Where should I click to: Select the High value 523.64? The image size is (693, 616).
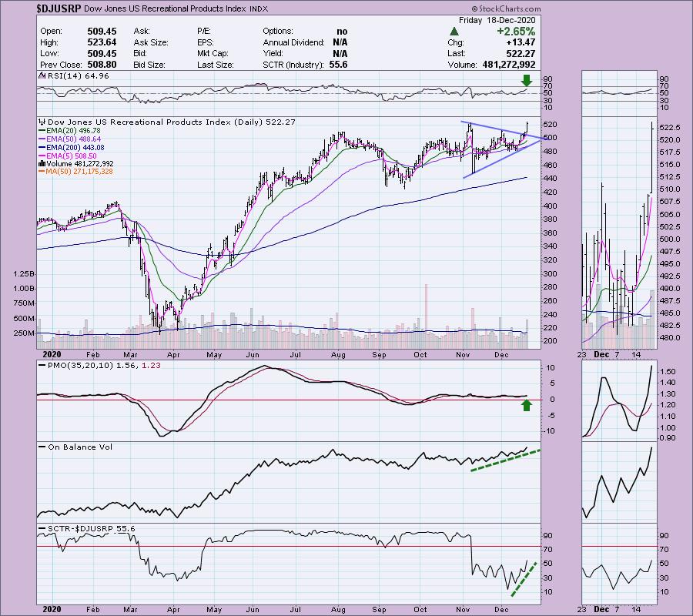pyautogui.click(x=102, y=42)
